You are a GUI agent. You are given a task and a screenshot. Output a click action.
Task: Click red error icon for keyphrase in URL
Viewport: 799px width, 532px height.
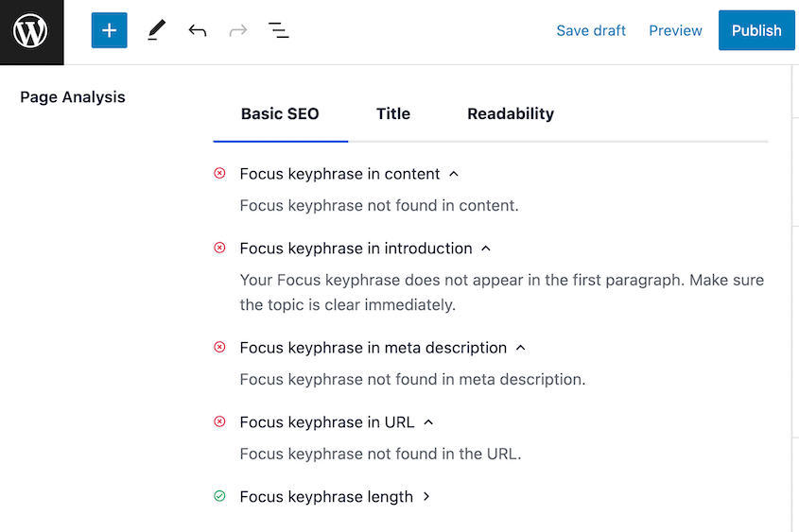[219, 421]
